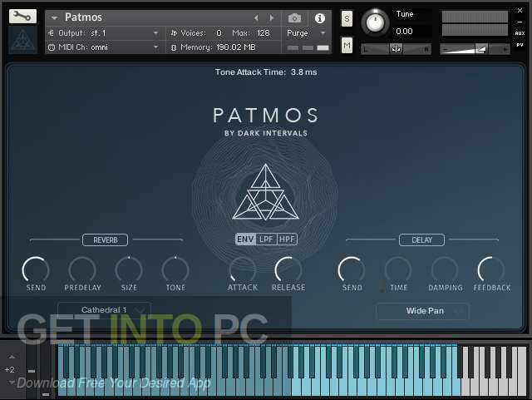The image size is (532, 400).
Task: Click the reverb SIZE knob
Action: [x=129, y=270]
